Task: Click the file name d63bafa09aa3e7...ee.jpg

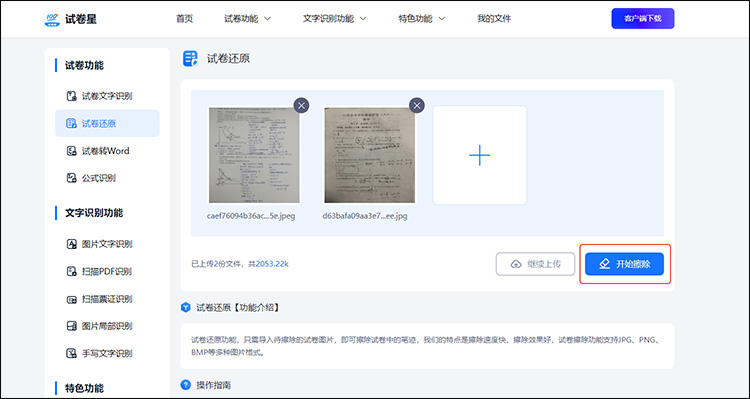Action: pos(365,216)
